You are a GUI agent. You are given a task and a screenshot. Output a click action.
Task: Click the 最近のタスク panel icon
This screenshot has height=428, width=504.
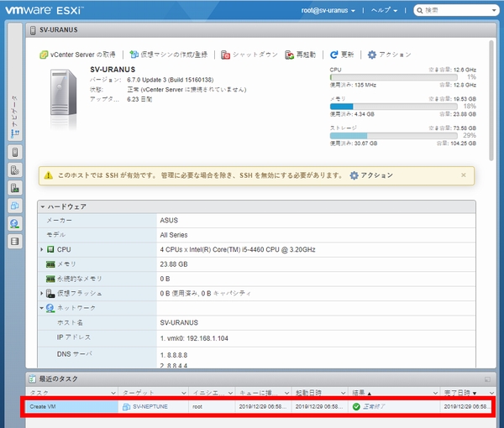click(32, 378)
